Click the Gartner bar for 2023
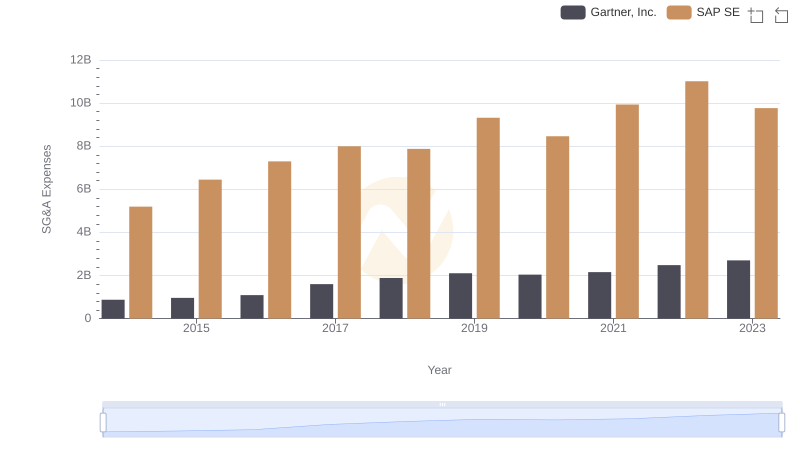Image resolution: width=800 pixels, height=461 pixels. 738,289
